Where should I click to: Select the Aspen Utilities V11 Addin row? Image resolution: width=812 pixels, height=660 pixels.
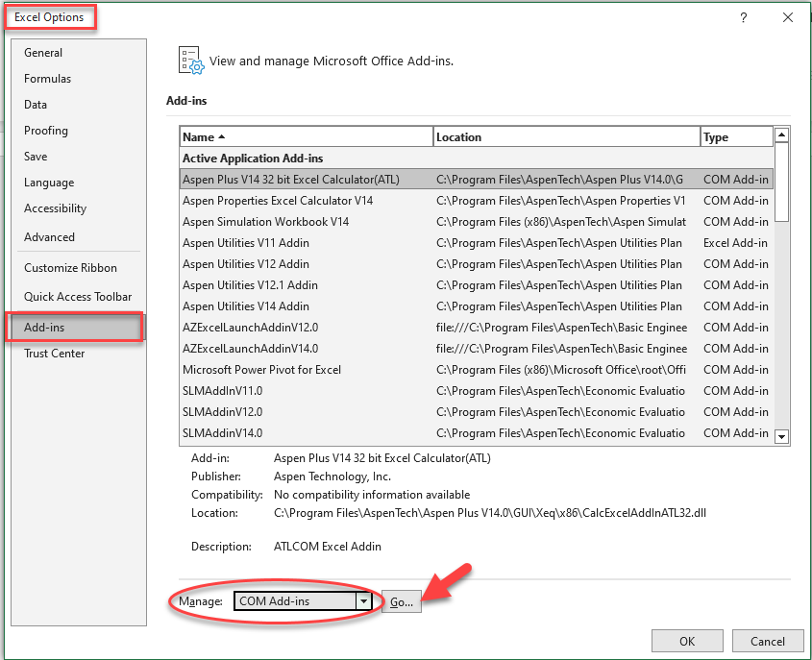pos(246,243)
